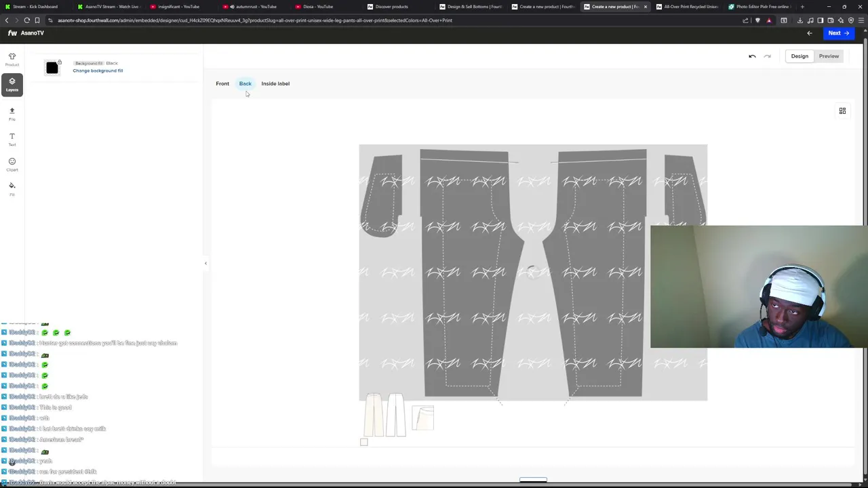Open a new browser tab
The image size is (868, 488).
[x=802, y=7]
